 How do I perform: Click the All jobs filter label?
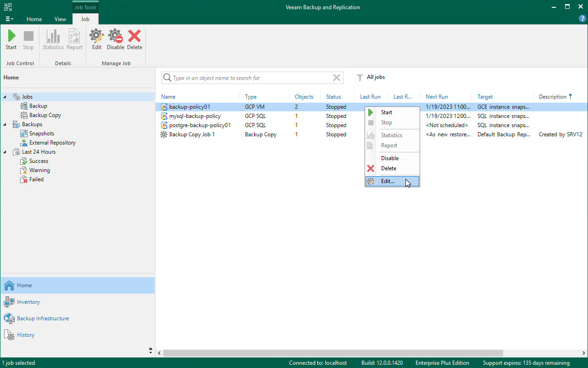376,77
